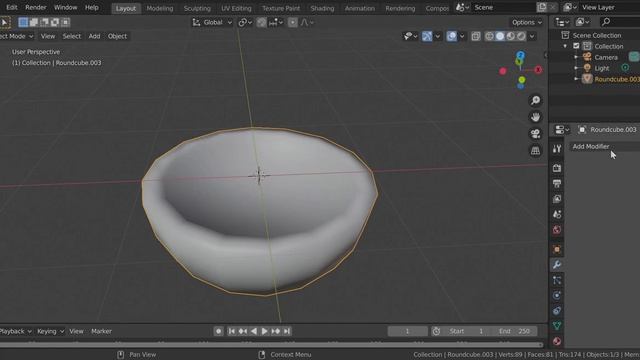Click the red X axis gizmo

[x=538, y=70]
